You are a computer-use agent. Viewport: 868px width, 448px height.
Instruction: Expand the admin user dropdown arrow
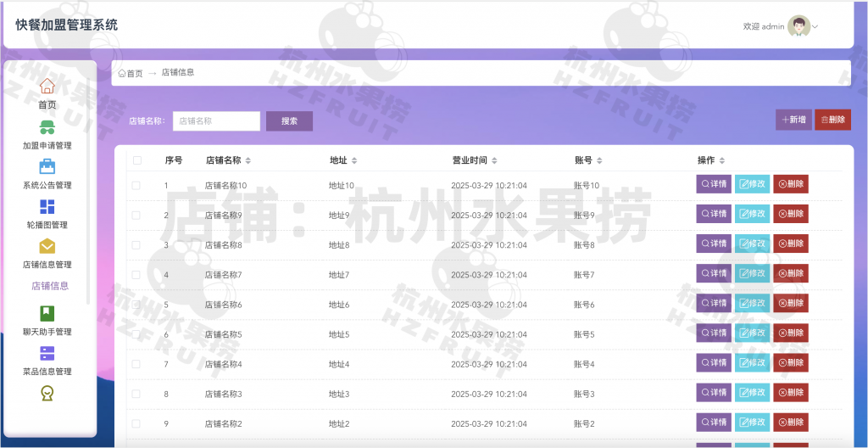click(x=815, y=26)
